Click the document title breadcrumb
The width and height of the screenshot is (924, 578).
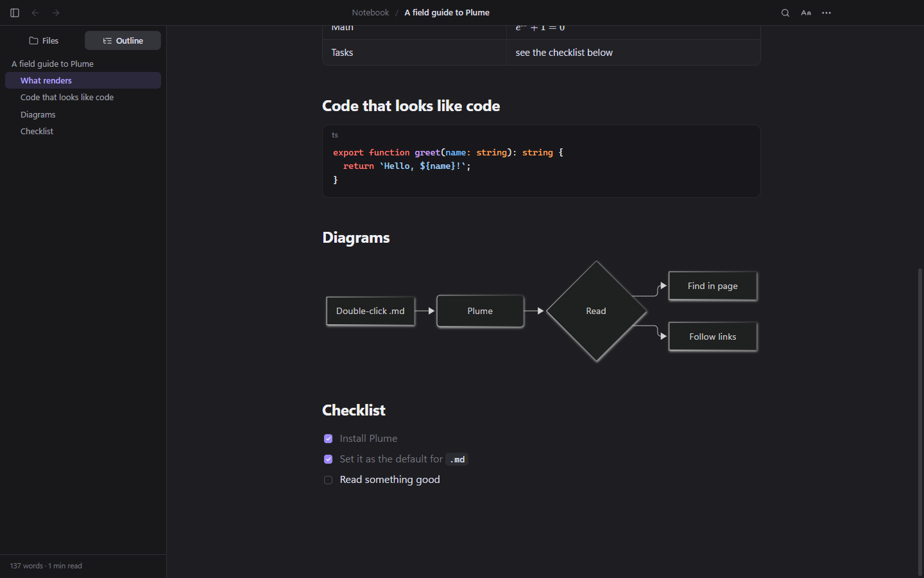447,13
